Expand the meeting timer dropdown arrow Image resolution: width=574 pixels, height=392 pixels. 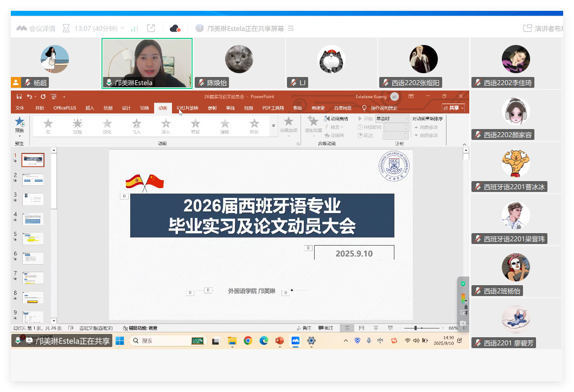[122, 28]
